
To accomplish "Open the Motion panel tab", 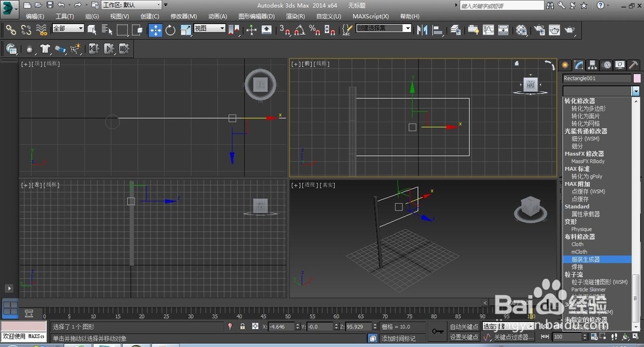I will tap(606, 65).
